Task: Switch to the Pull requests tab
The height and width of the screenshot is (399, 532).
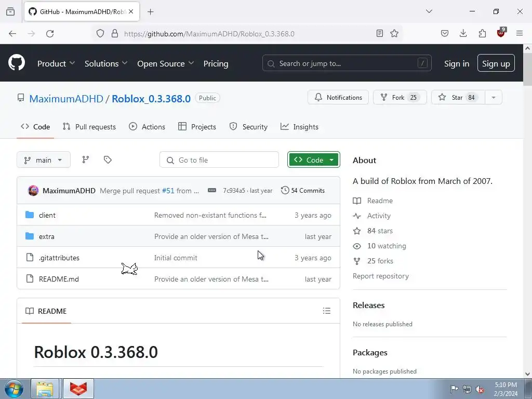Action: pos(89,127)
